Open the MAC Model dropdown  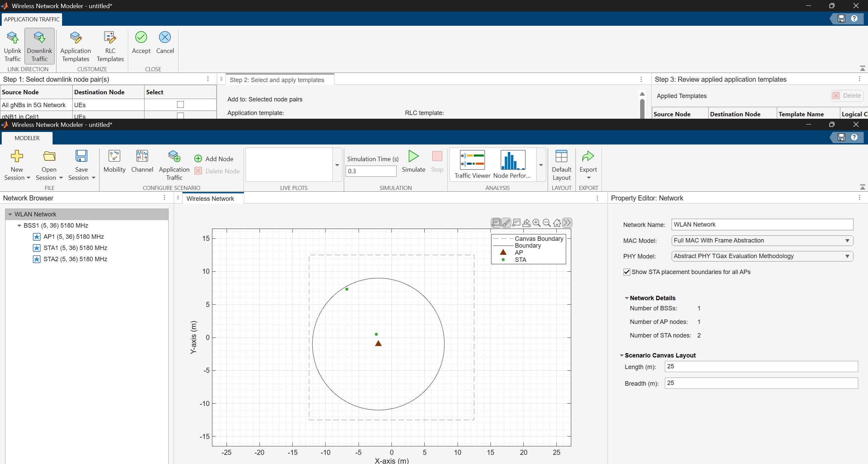[x=762, y=240]
